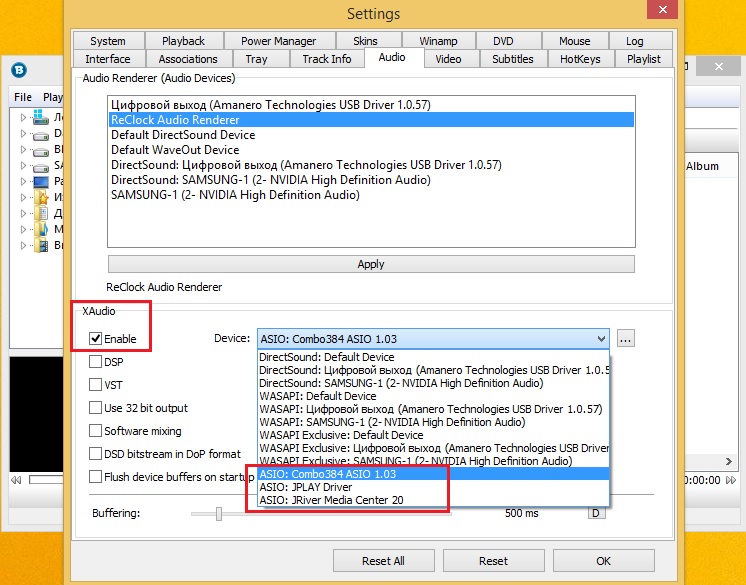The height and width of the screenshot is (585, 746).
Task: Select the music folder icon in background tree
Action: tap(42, 229)
